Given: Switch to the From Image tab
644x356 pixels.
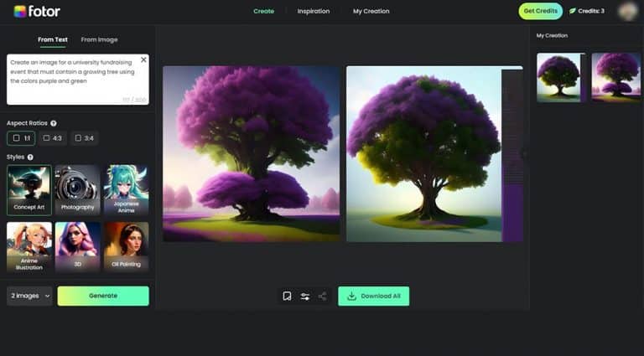Looking at the screenshot, I should click(99, 39).
